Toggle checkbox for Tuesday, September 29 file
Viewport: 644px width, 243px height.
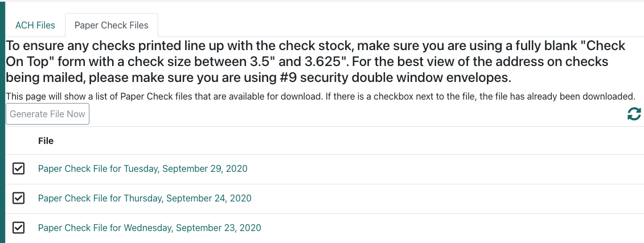18,168
